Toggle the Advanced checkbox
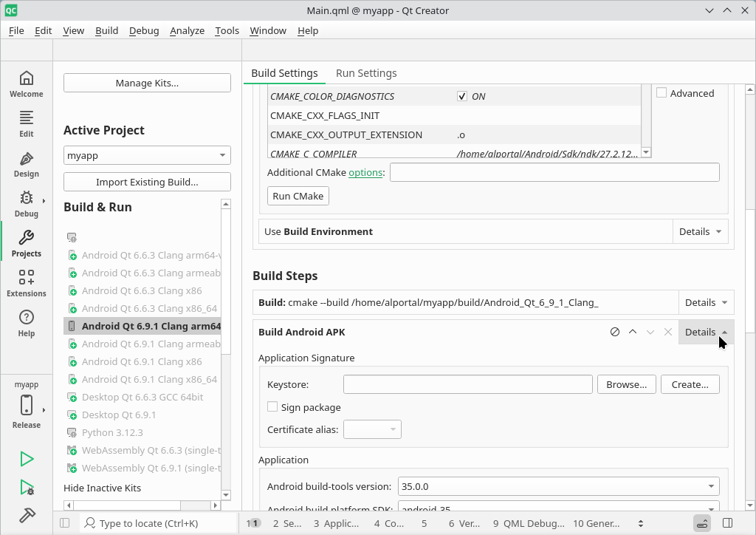Screen dimensions: 756x535 661,92
